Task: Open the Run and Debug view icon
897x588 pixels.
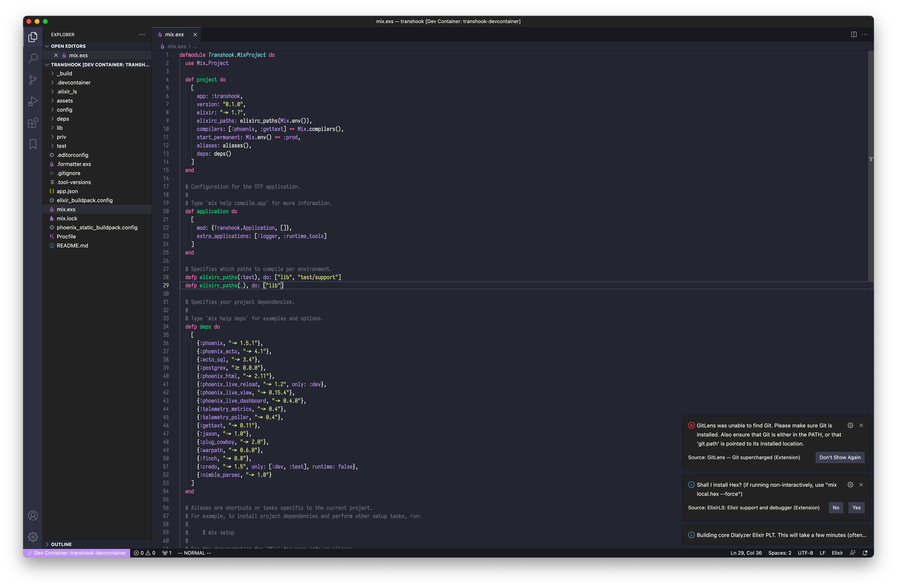Action: point(33,101)
